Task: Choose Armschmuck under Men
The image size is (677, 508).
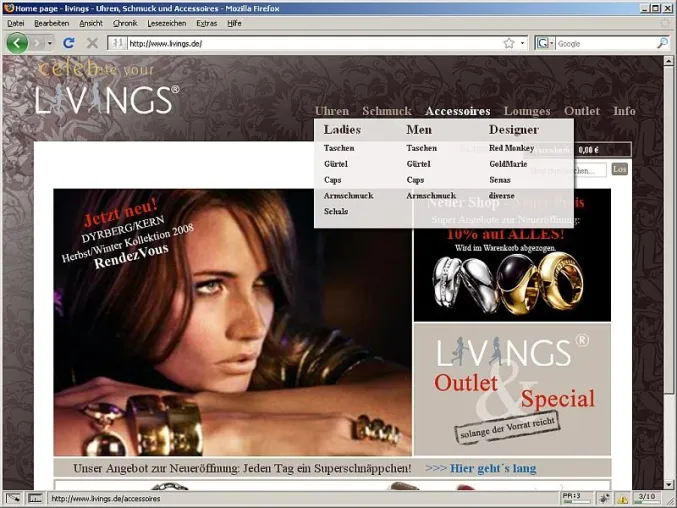Action: pos(431,196)
